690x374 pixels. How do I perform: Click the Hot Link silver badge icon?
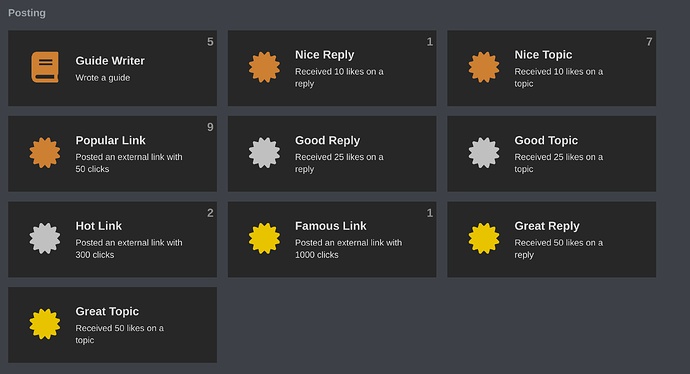45,238
